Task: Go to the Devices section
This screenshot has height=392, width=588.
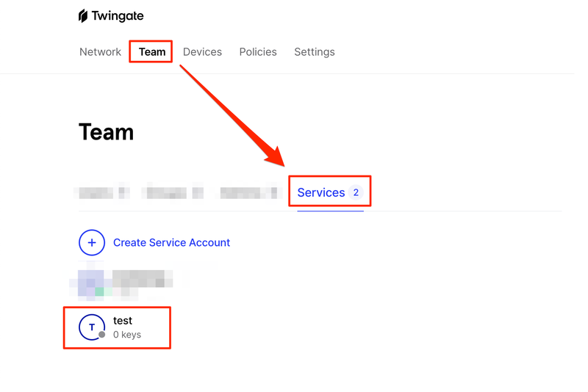Action: pyautogui.click(x=202, y=51)
